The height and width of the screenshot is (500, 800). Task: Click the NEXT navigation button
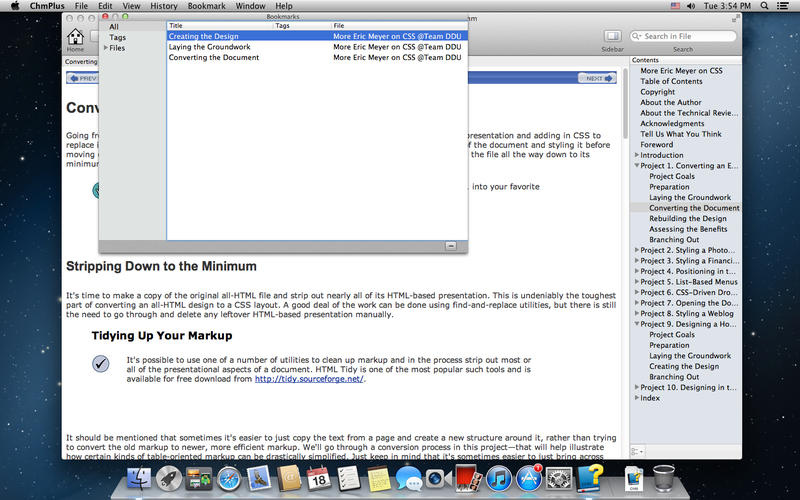click(x=596, y=78)
